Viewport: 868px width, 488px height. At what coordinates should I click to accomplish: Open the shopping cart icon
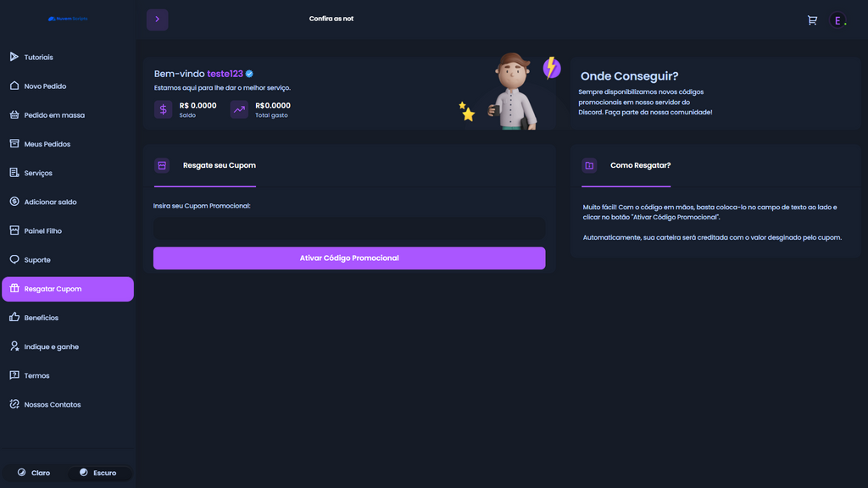coord(812,19)
